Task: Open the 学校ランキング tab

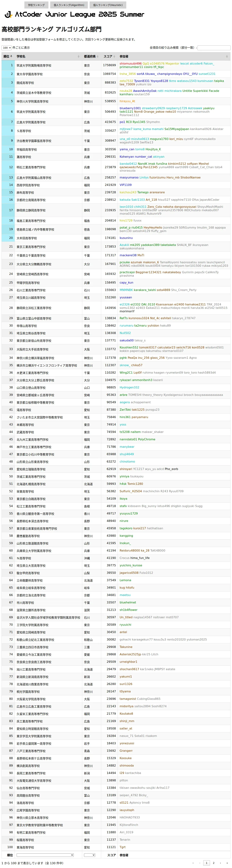Action: (36, 5)
